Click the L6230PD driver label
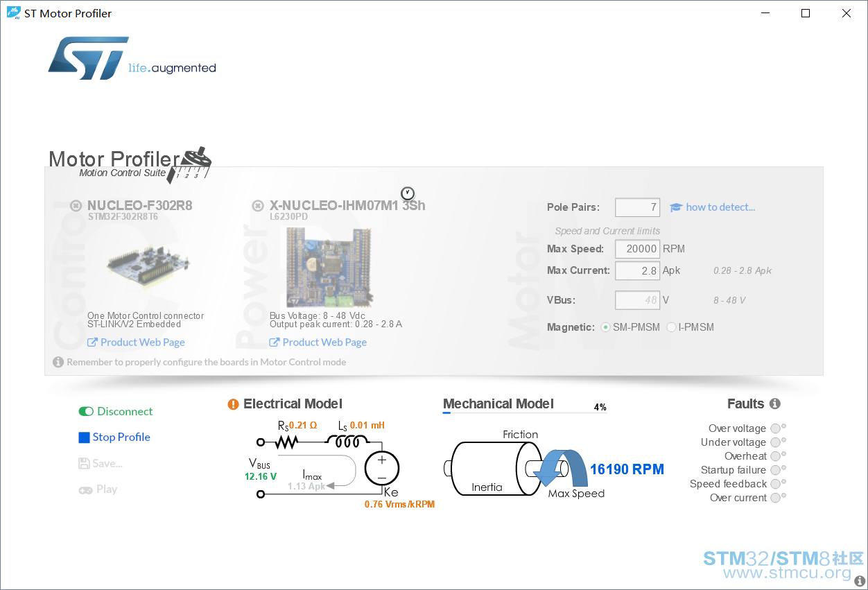Viewport: 868px width, 590px height. tap(289, 216)
